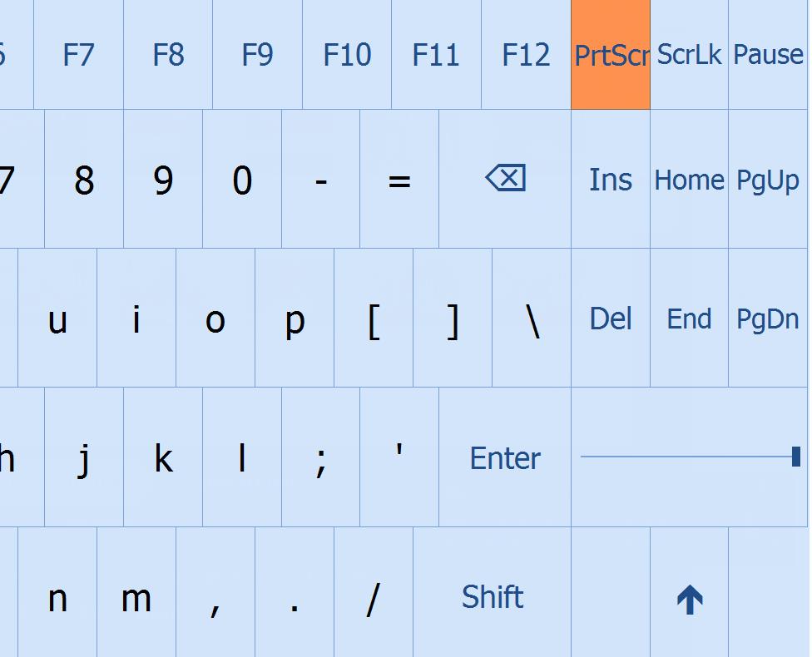Type the letter p key

coord(295,319)
